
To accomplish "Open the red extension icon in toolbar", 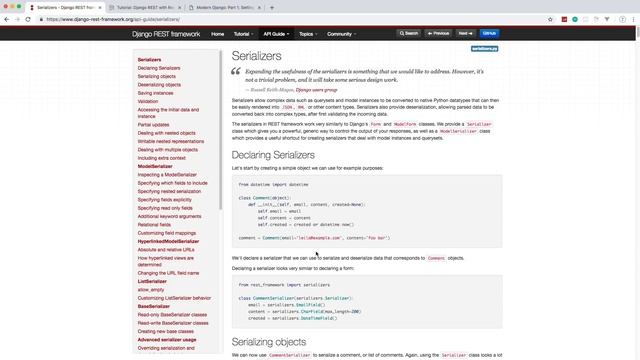I will 564,19.
